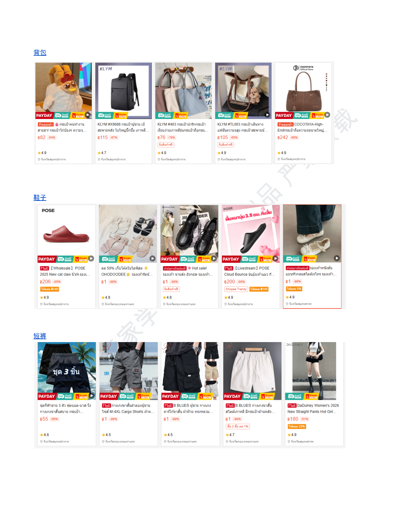The width and height of the screenshot is (411, 532).
Task: Open black POSE Cloud Bounce slipper image
Action: click(x=251, y=234)
